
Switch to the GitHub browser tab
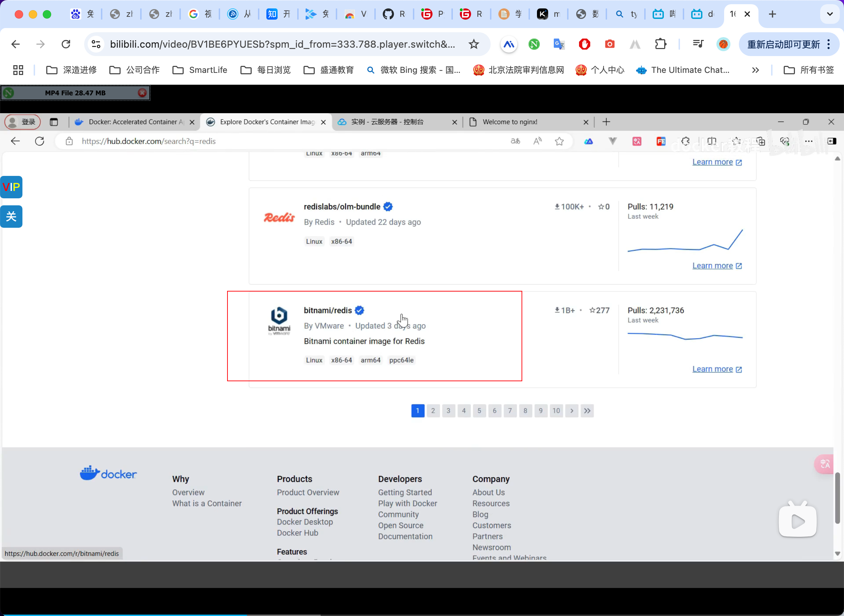point(394,14)
